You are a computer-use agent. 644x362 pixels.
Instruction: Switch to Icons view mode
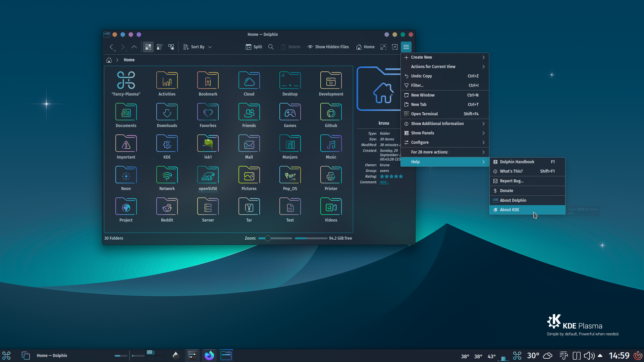[148, 47]
